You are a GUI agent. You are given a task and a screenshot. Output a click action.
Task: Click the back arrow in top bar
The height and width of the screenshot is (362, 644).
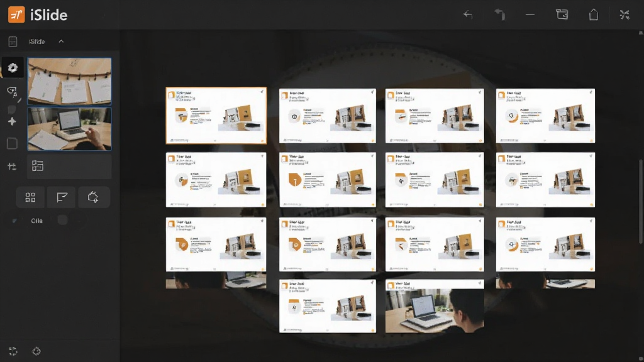(468, 15)
